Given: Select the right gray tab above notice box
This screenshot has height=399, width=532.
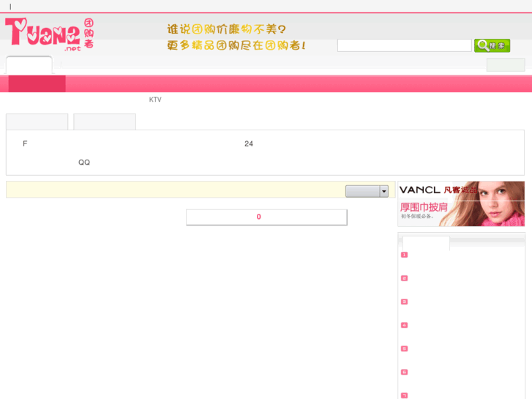Looking at the screenshot, I should [105, 122].
